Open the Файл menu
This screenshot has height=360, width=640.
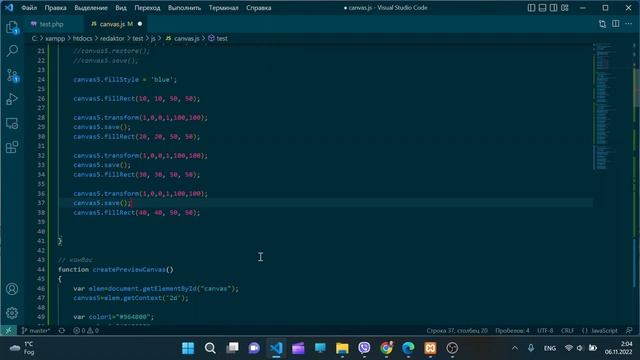click(x=29, y=8)
